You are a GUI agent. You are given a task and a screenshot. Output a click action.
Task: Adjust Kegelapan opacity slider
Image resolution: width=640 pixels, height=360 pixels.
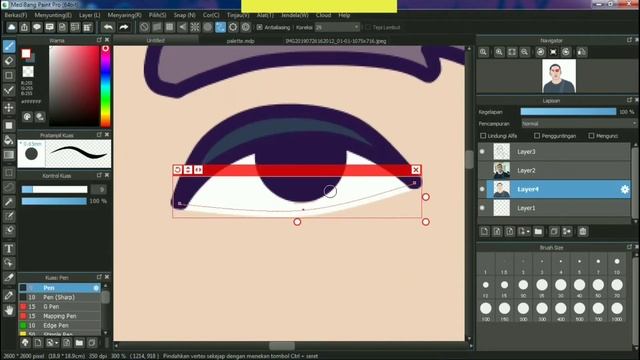pos(568,112)
